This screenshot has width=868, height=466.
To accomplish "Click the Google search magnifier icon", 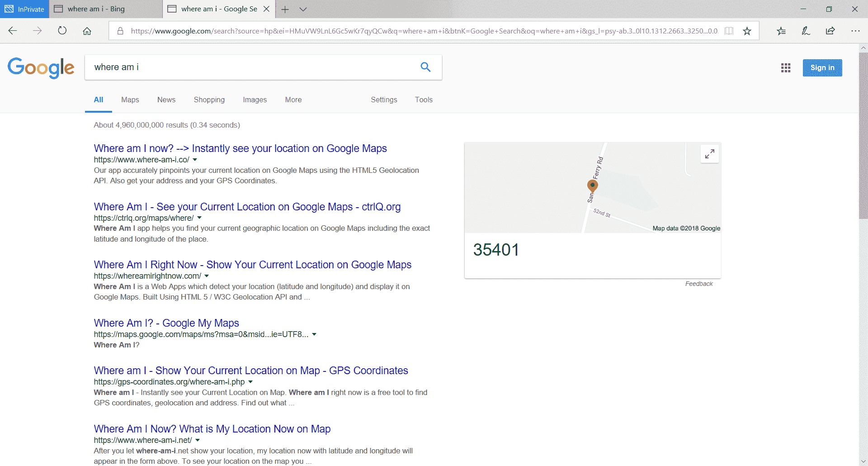I will [x=425, y=67].
